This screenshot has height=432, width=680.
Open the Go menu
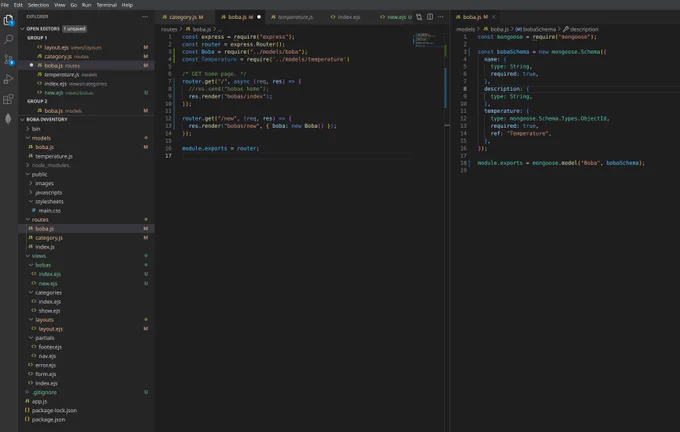(x=74, y=5)
